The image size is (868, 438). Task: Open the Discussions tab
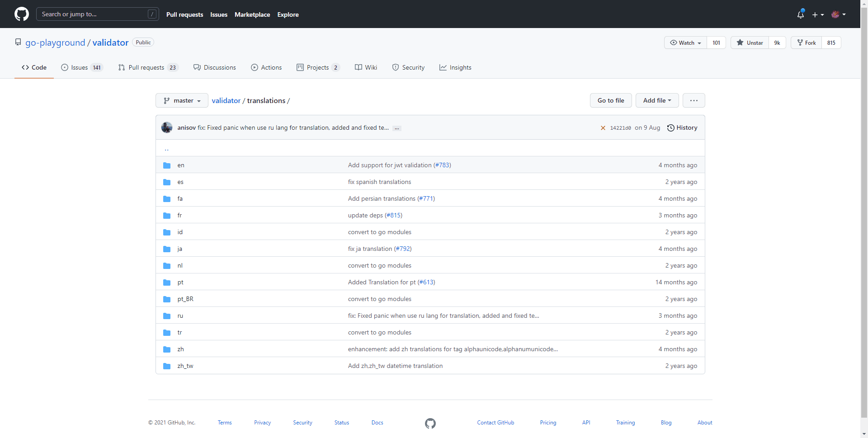pyautogui.click(x=215, y=67)
